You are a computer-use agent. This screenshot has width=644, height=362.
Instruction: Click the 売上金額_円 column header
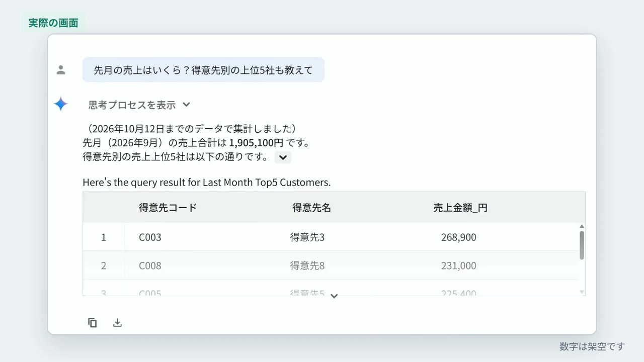pyautogui.click(x=460, y=208)
